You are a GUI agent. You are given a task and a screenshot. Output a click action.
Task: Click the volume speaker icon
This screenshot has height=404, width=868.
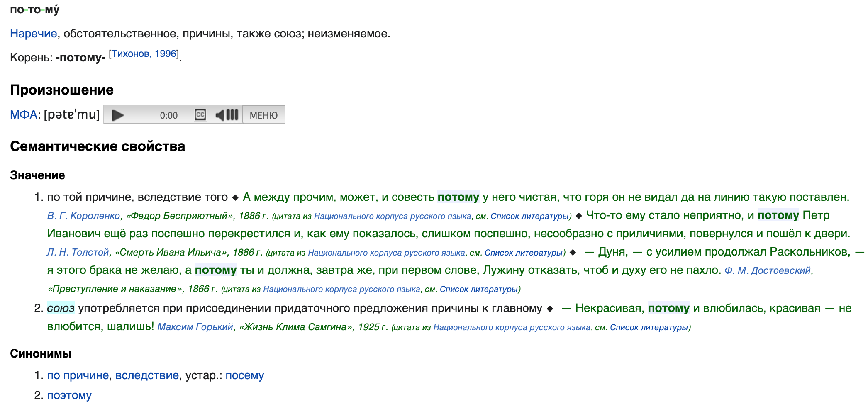[x=220, y=115]
